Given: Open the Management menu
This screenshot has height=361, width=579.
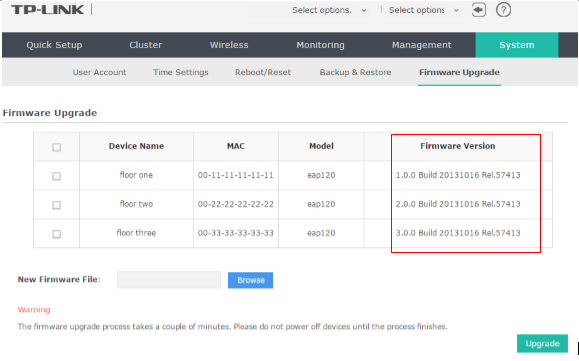Looking at the screenshot, I should (x=421, y=45).
